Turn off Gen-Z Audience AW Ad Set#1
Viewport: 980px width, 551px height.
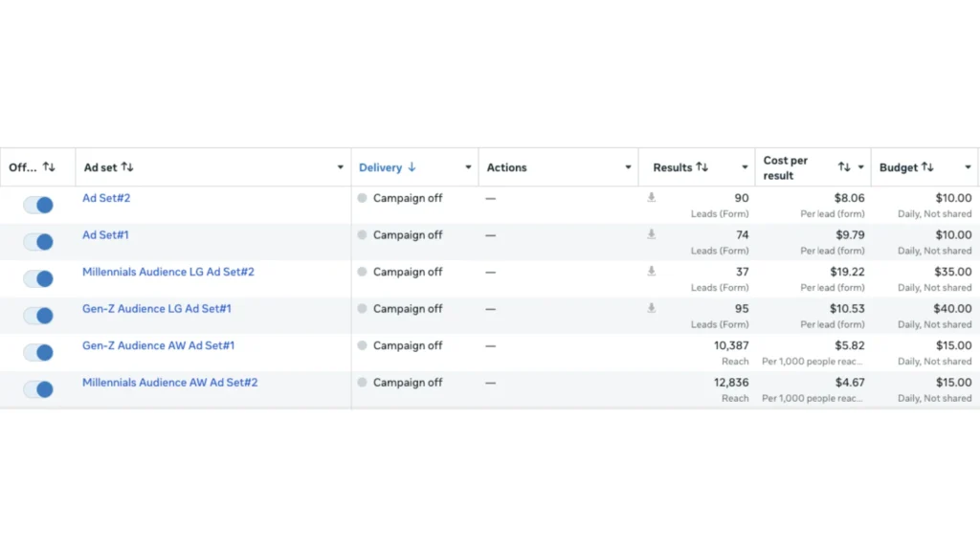click(x=38, y=352)
